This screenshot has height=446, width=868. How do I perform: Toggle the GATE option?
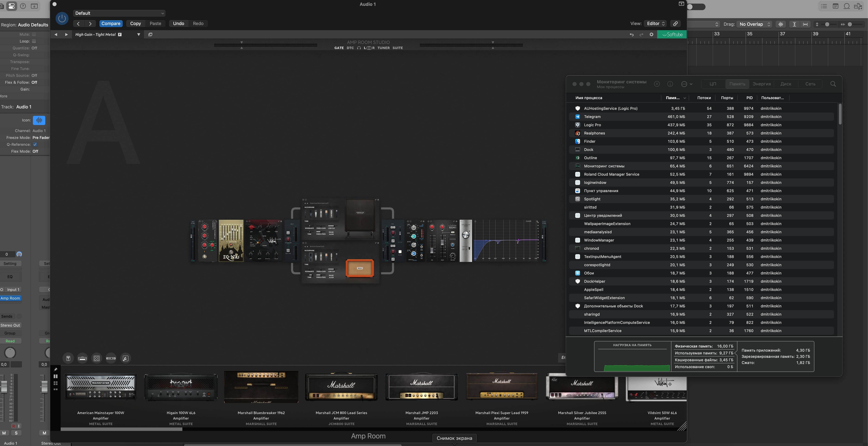339,48
